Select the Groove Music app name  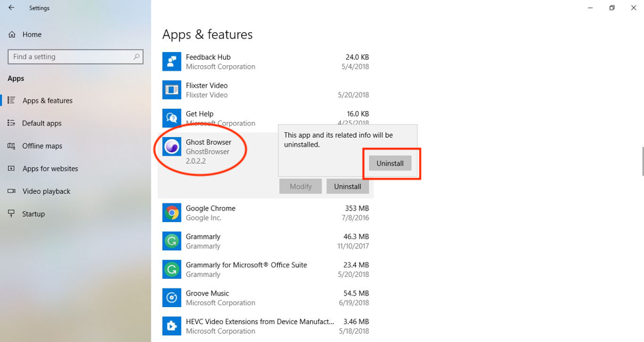207,293
